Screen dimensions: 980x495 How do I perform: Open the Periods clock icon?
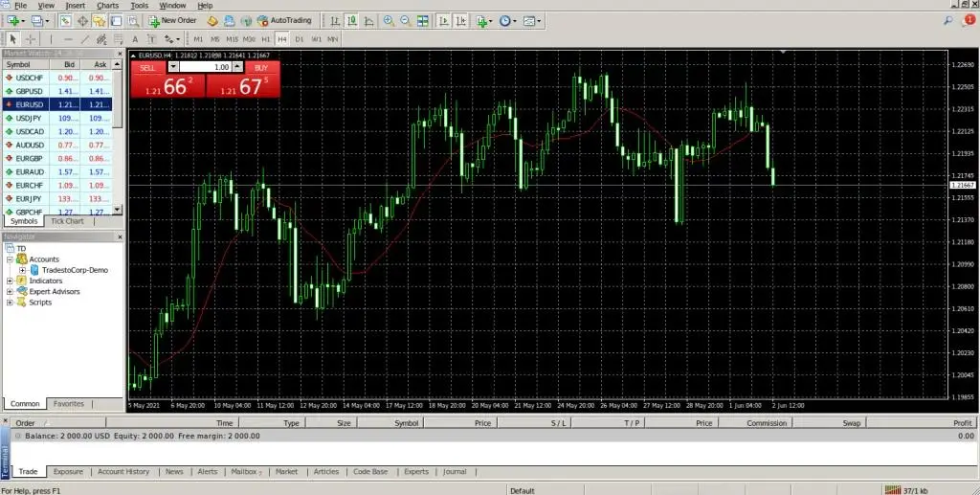click(504, 21)
